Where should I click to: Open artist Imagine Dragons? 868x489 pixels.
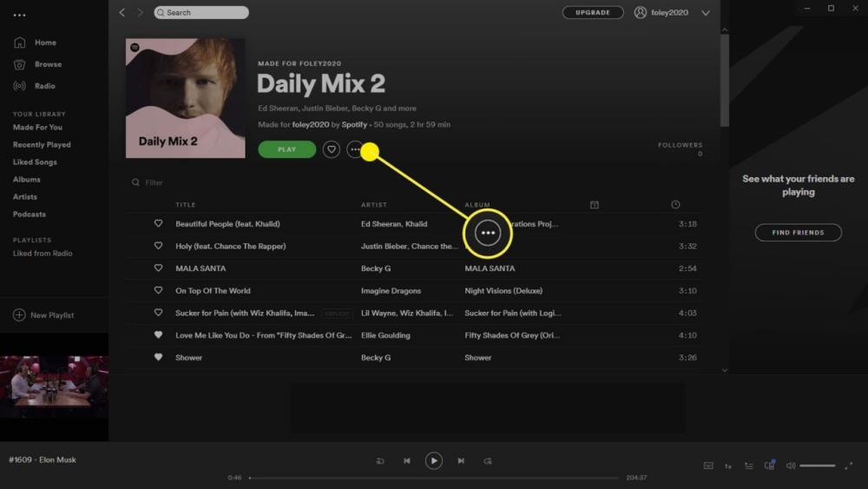391,291
